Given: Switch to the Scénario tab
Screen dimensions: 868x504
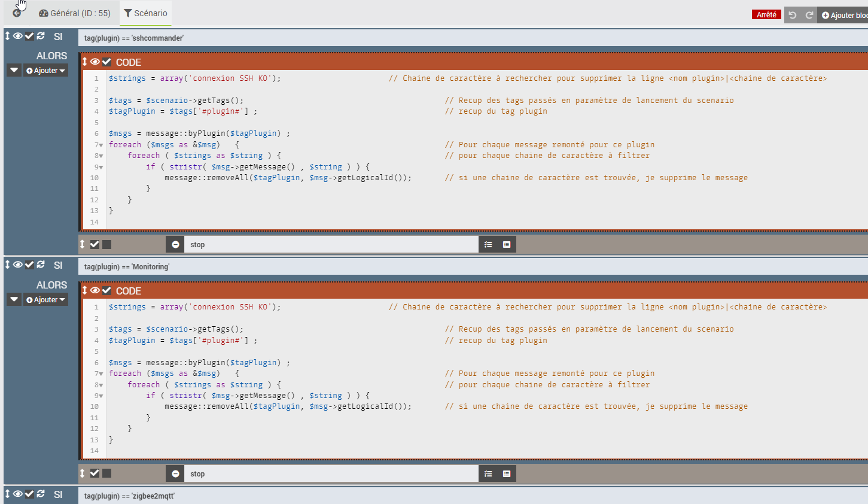Looking at the screenshot, I should (x=145, y=13).
